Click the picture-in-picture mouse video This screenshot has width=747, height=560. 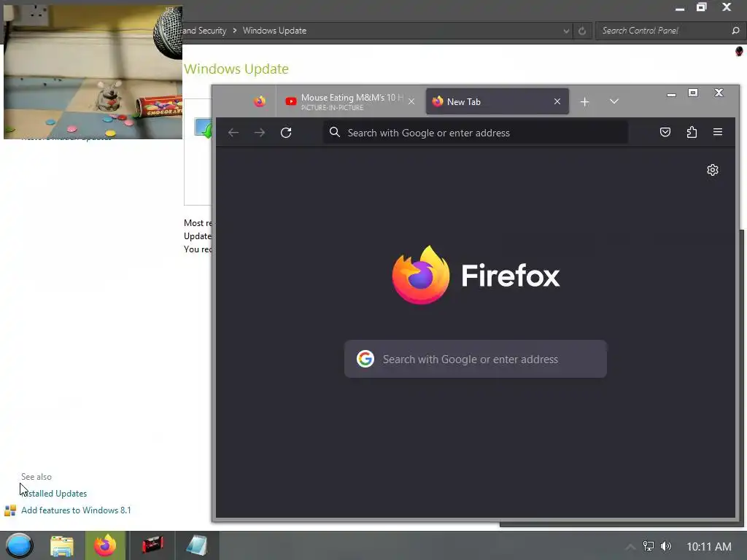[x=93, y=72]
